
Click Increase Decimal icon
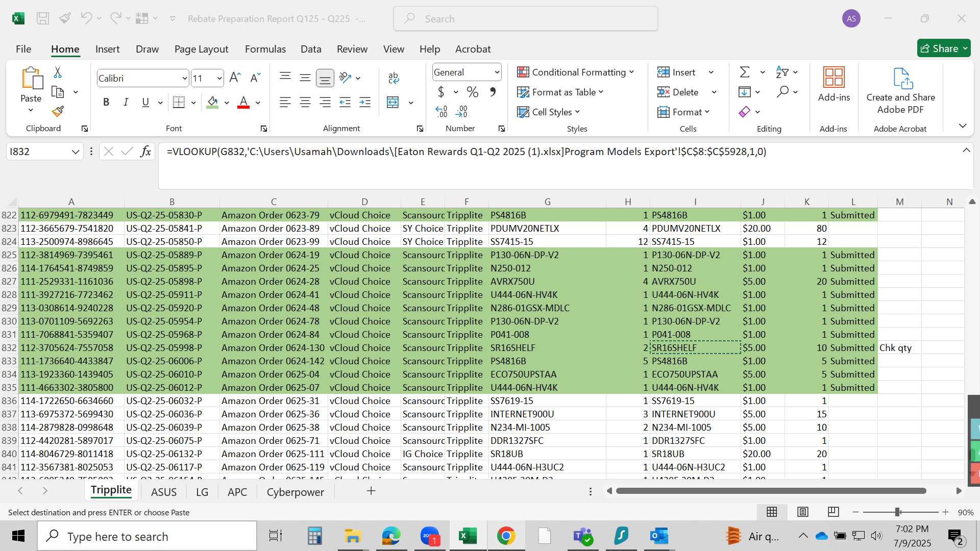tap(442, 111)
